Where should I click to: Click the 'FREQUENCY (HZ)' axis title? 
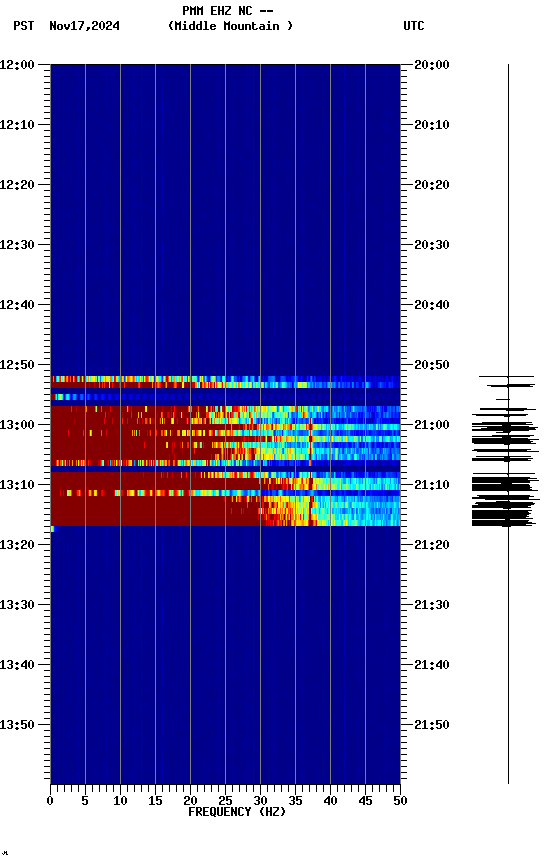(x=237, y=812)
